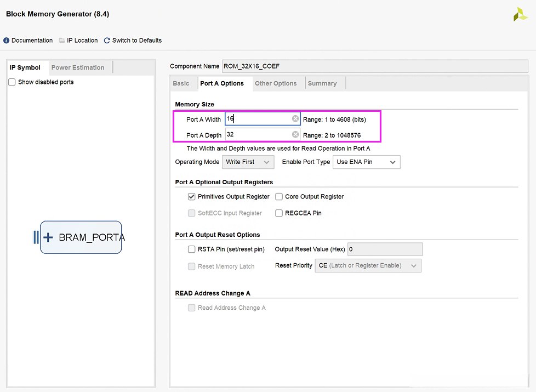Enable Core Output Register checkbox
Screen dimensions: 536x392
click(279, 196)
